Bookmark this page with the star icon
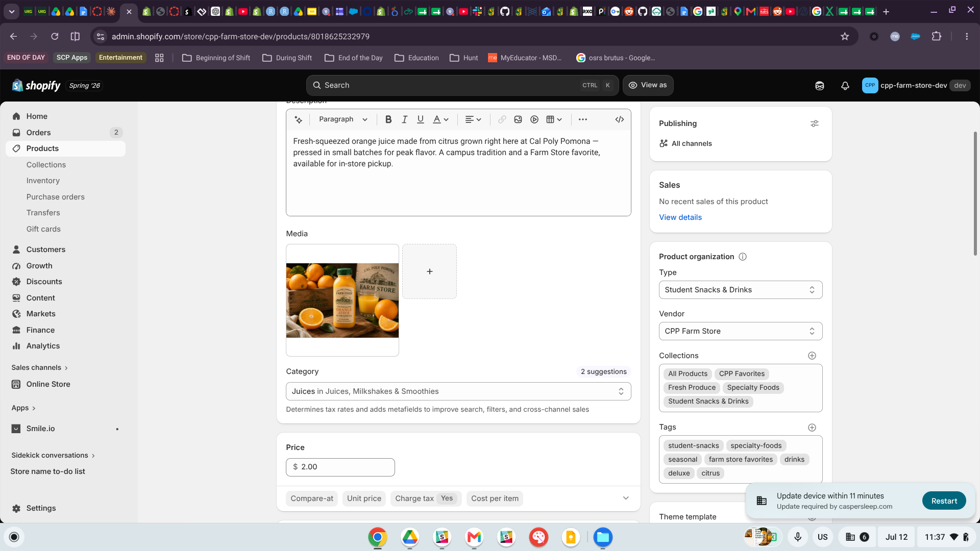This screenshot has height=551, width=980. (x=845, y=36)
